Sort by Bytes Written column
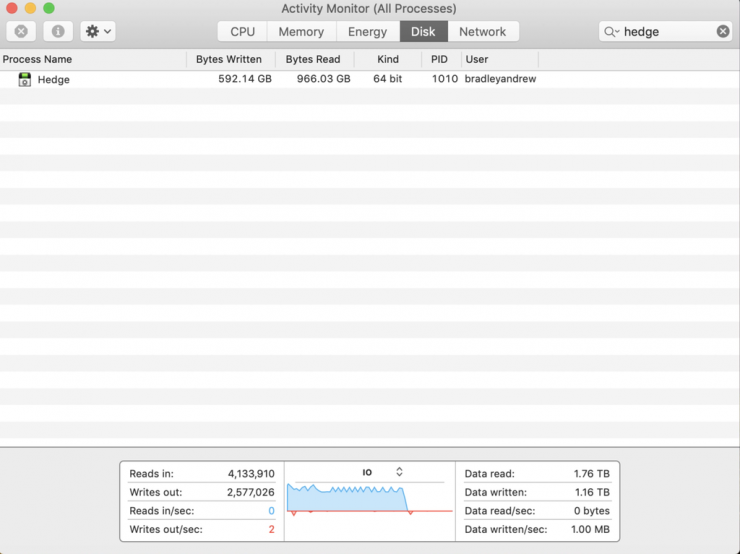Viewport: 740px width, 554px height. pos(229,59)
